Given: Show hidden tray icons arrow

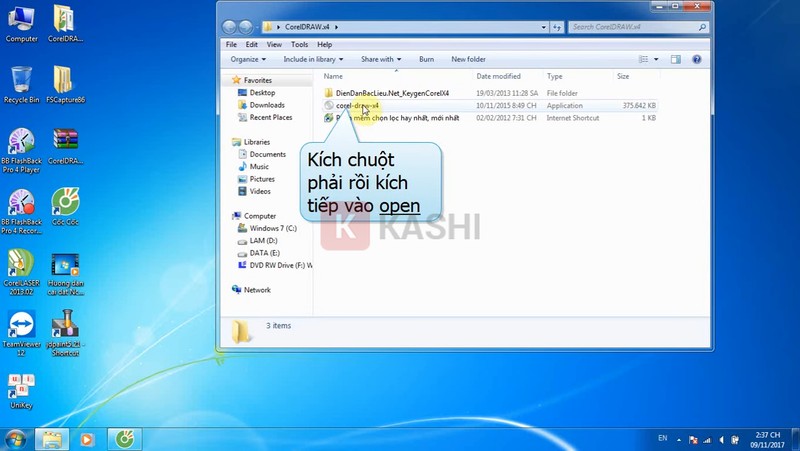Looking at the screenshot, I should pos(679,439).
